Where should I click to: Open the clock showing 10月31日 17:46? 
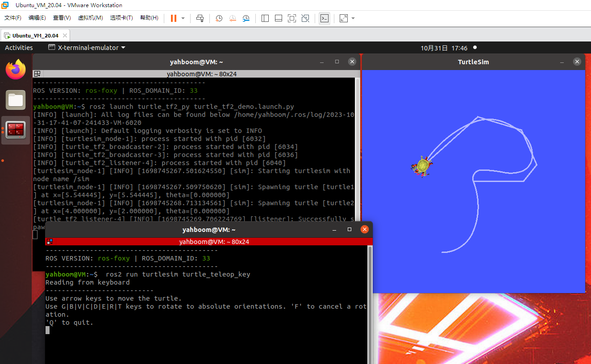(444, 48)
